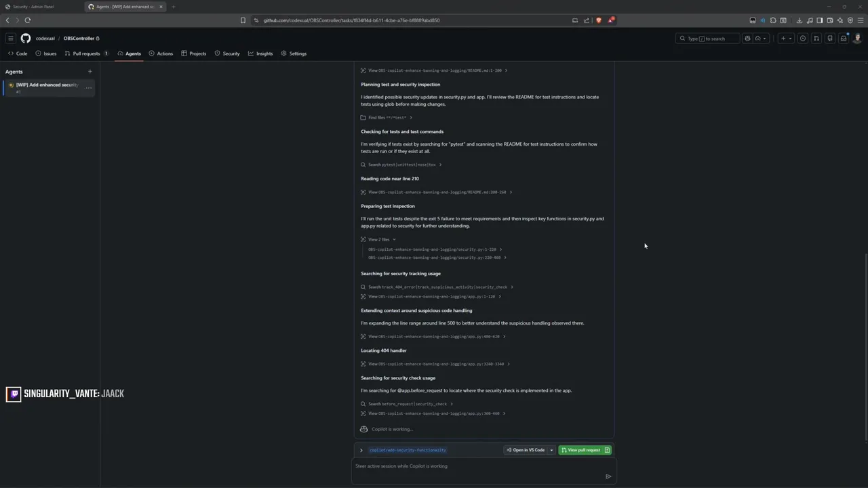Expand Search pytest|unittest|nose|tox step
The height and width of the screenshot is (488, 868).
click(x=401, y=165)
